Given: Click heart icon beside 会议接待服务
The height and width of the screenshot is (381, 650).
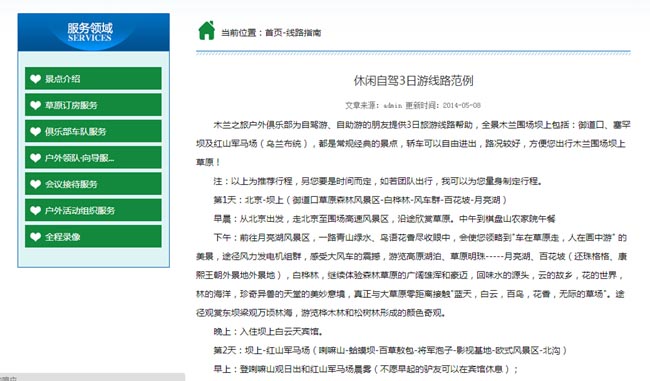Looking at the screenshot, I should [x=36, y=184].
